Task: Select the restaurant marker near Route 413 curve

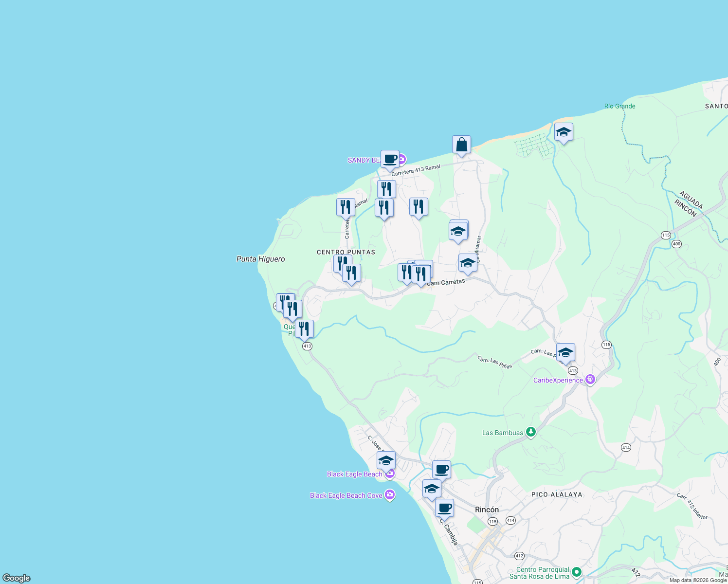Action: (305, 328)
